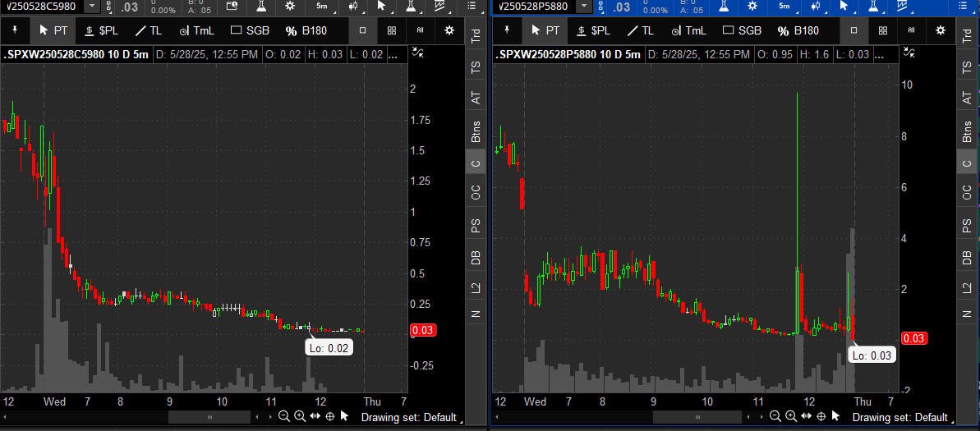Screen dimensions: 980x431
Task: Click the left chart's collapse-arrows icon
Action: pos(418,53)
